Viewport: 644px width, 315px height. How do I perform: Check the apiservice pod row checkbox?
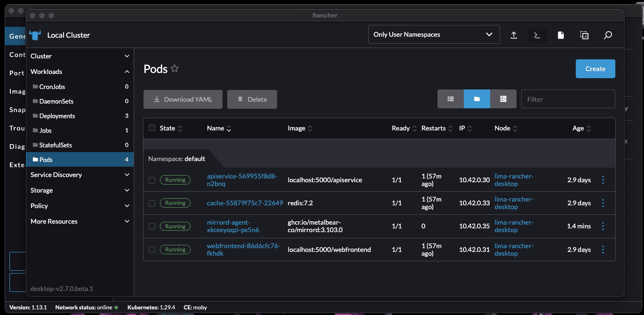151,180
